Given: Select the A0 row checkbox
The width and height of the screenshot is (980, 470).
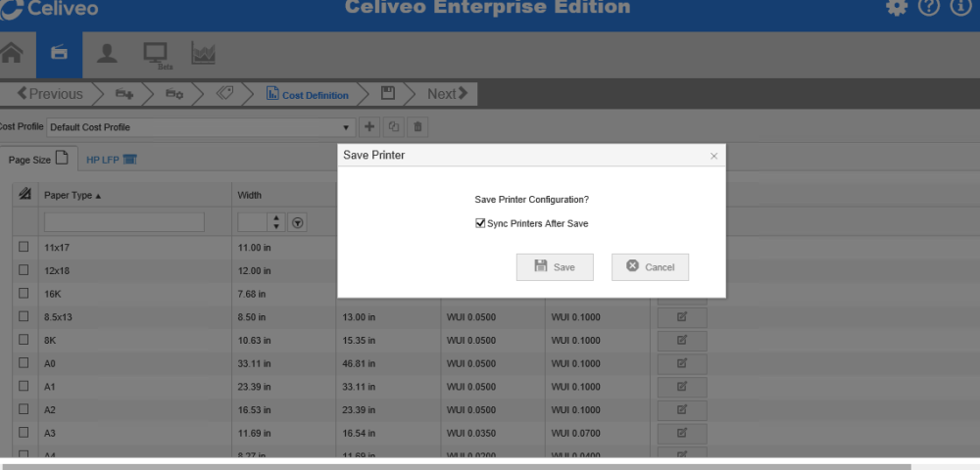Looking at the screenshot, I should [24, 362].
